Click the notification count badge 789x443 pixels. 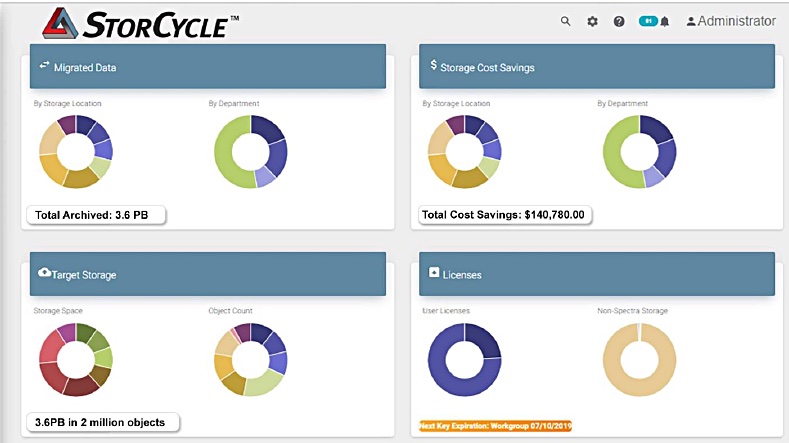tap(648, 21)
